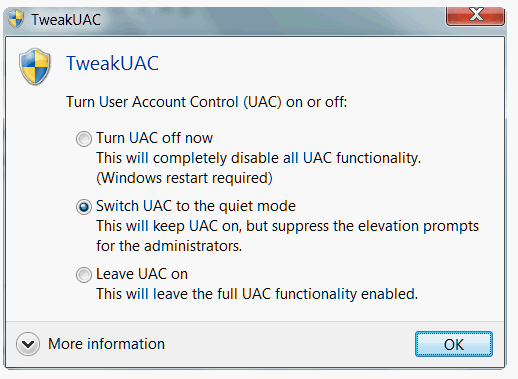Screen dimensions: 518x379
Task: Click the 'Leave UAC on' label text
Action: pyautogui.click(x=142, y=274)
